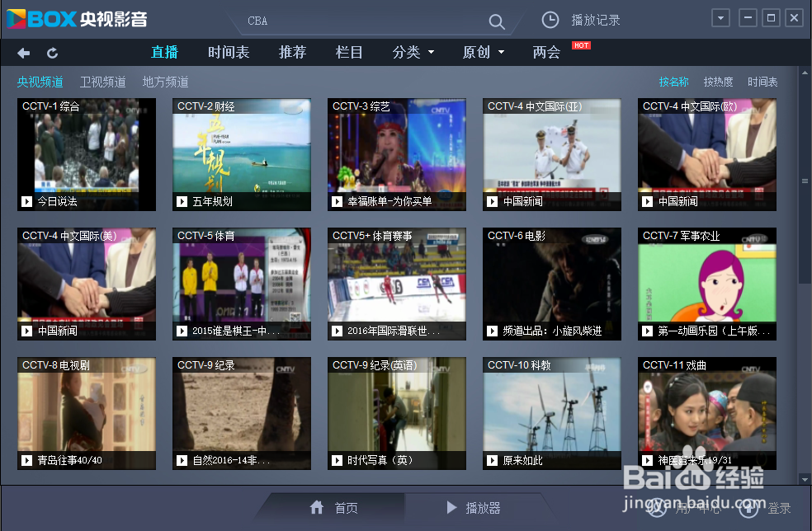
Task: Open the CCTV-8 电视剧 thumbnail
Action: point(87,413)
